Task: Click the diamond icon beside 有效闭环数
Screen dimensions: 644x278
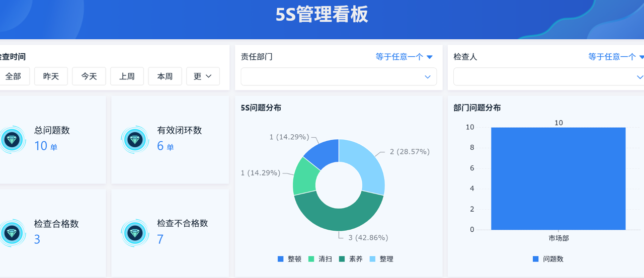Action: click(x=135, y=139)
